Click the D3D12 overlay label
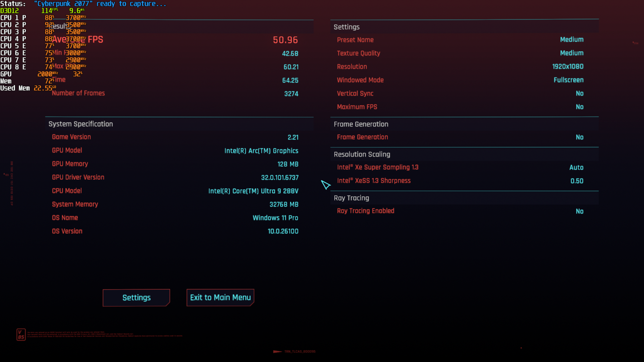The width and height of the screenshot is (644, 362). 10,11
